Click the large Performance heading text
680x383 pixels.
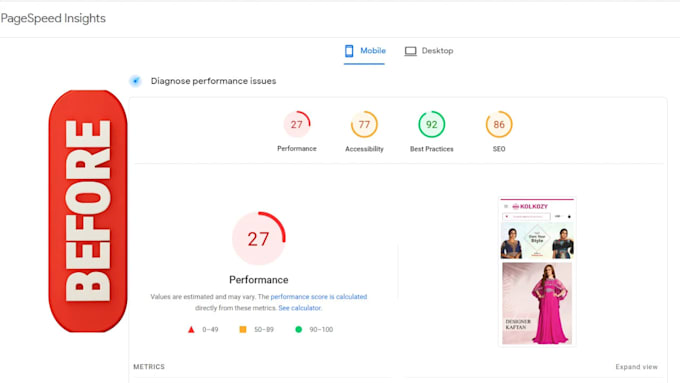[x=258, y=280]
